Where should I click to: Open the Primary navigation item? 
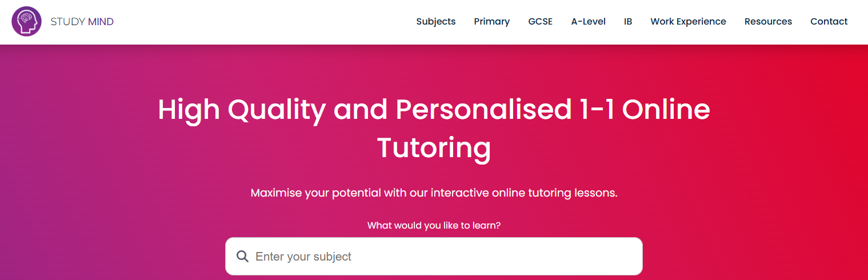coord(492,22)
